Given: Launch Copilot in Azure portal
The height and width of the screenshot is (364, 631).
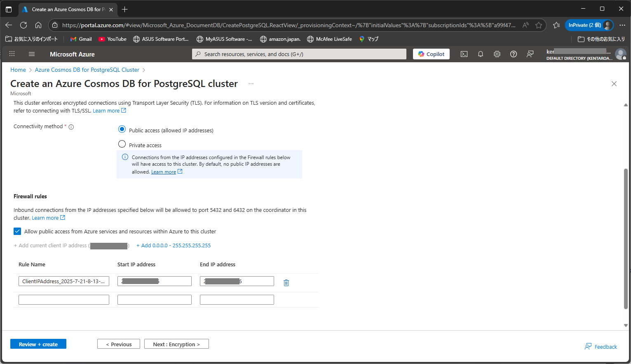Looking at the screenshot, I should [x=431, y=54].
